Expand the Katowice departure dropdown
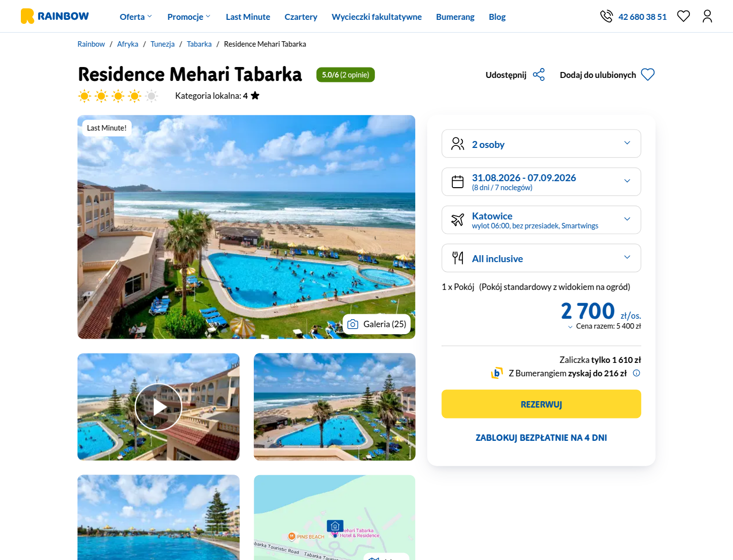This screenshot has width=733, height=560. 541,220
